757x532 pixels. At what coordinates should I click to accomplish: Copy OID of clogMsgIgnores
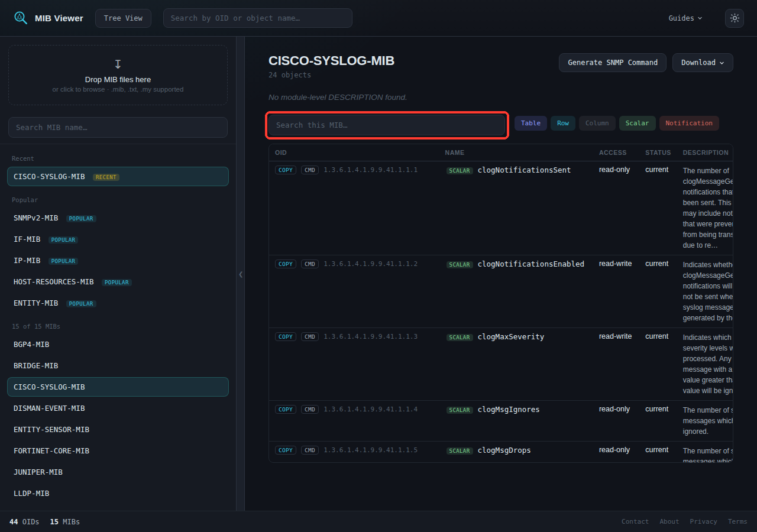286,410
